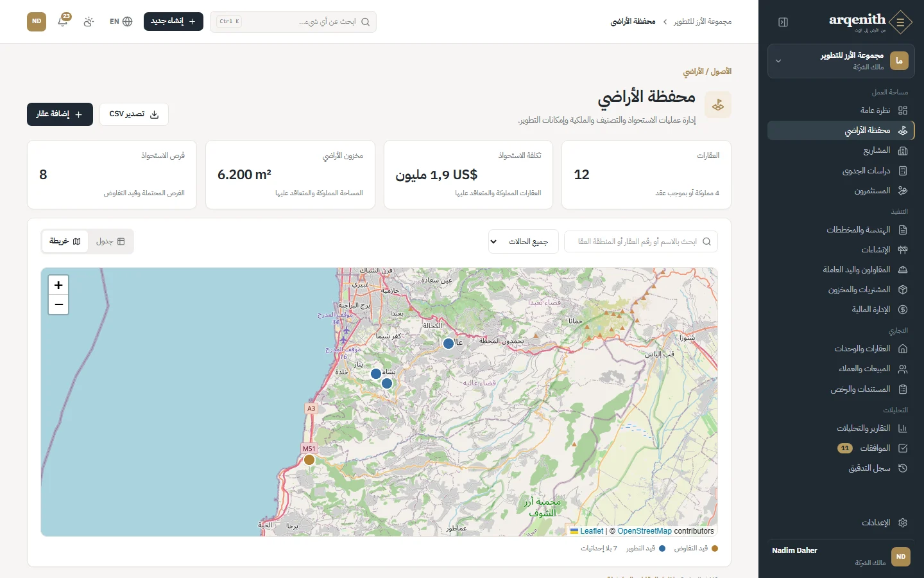Open جميع الحالات status filter dropdown
Screen dimensions: 924x578
524,241
